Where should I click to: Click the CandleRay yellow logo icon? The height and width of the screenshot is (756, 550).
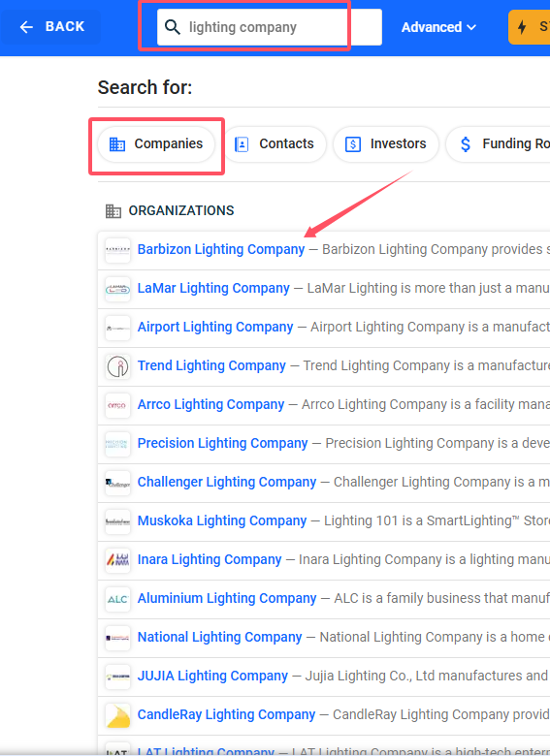[x=117, y=715]
